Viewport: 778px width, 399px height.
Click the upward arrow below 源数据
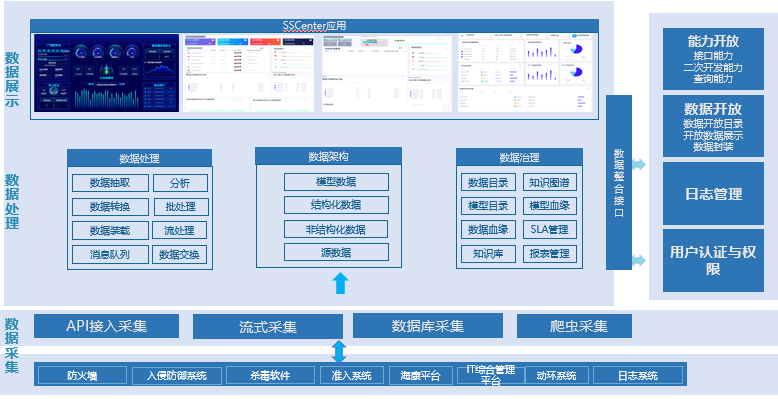coord(340,283)
